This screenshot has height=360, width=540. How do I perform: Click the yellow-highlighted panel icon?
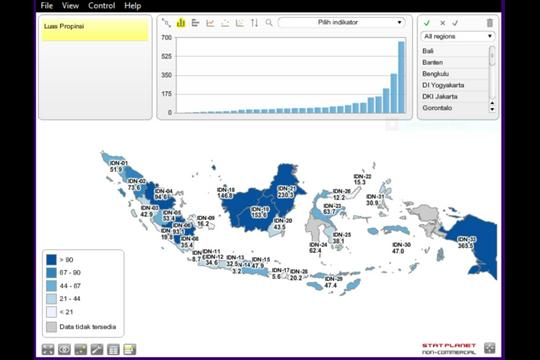[x=130, y=349]
